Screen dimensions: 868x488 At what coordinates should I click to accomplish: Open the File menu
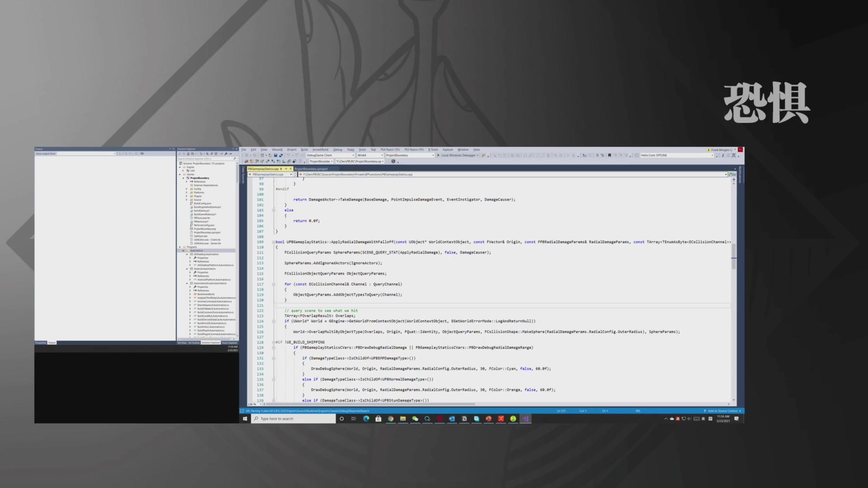(x=244, y=150)
